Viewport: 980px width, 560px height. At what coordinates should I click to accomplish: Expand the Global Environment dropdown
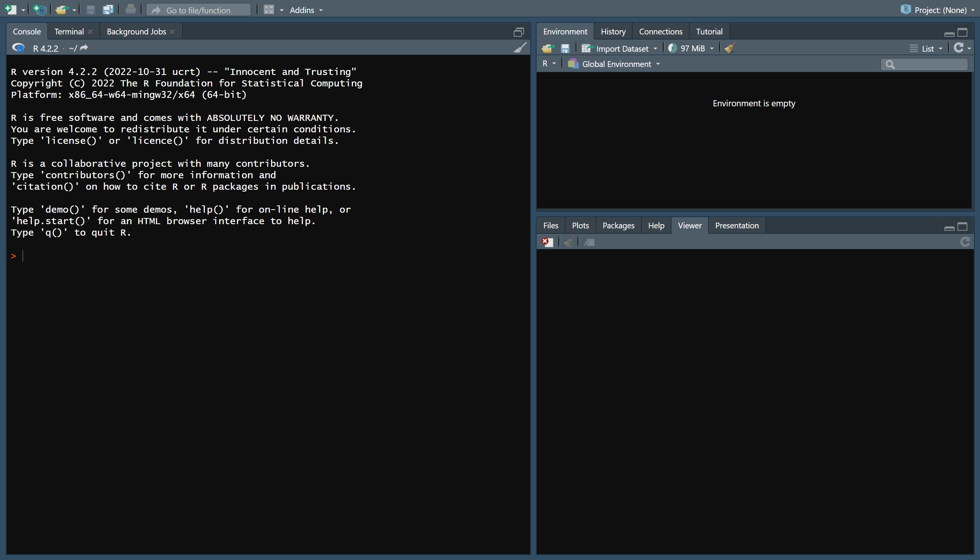coord(616,64)
